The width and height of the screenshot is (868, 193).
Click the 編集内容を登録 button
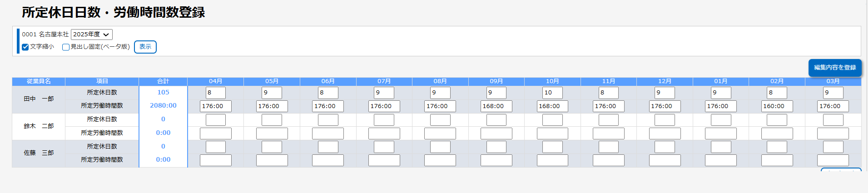(x=834, y=68)
